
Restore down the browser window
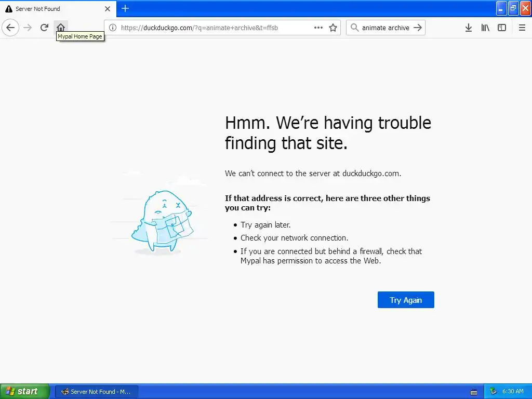coord(513,8)
